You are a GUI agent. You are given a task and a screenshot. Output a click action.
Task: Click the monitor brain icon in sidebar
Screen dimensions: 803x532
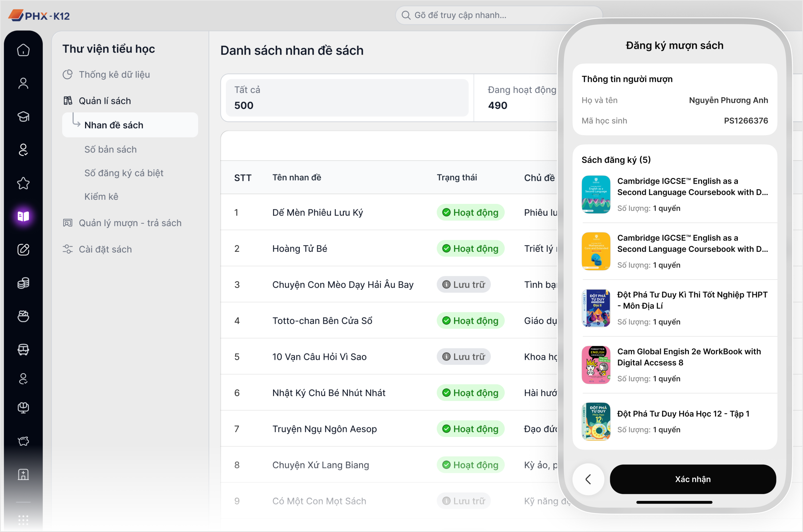click(23, 408)
